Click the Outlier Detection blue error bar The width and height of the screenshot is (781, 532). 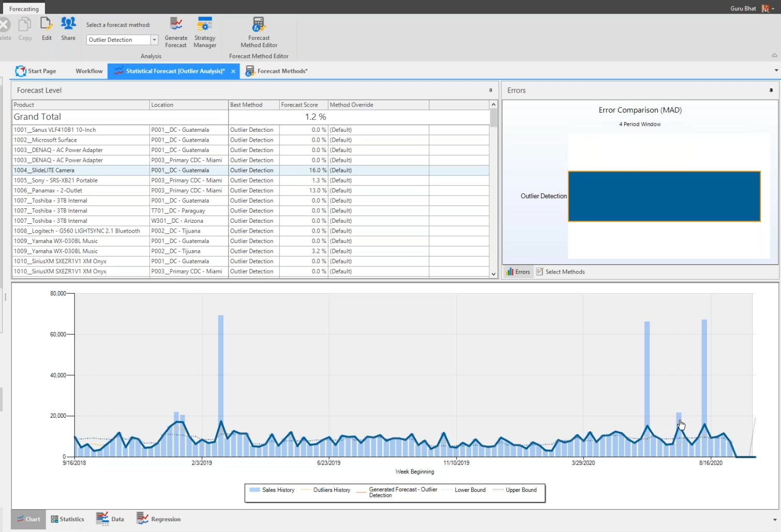pyautogui.click(x=664, y=196)
